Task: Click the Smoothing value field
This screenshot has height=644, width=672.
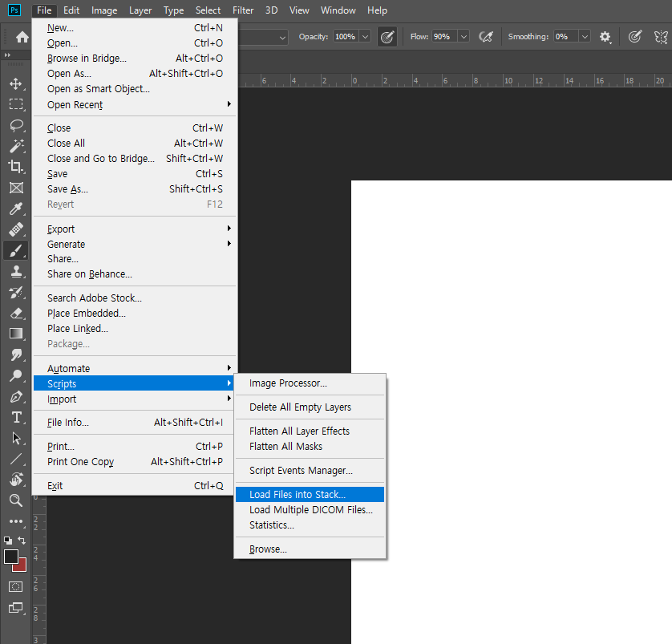Action: click(565, 37)
